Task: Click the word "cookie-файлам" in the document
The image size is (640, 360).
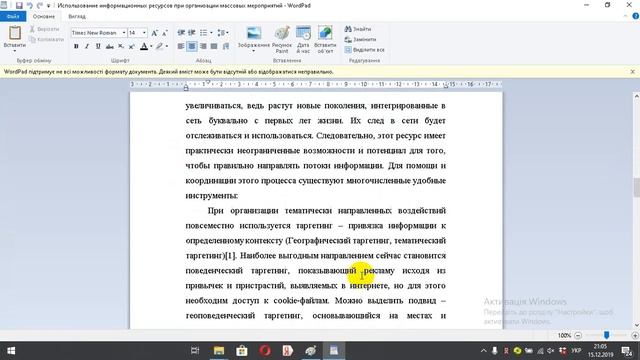Action: point(300,300)
